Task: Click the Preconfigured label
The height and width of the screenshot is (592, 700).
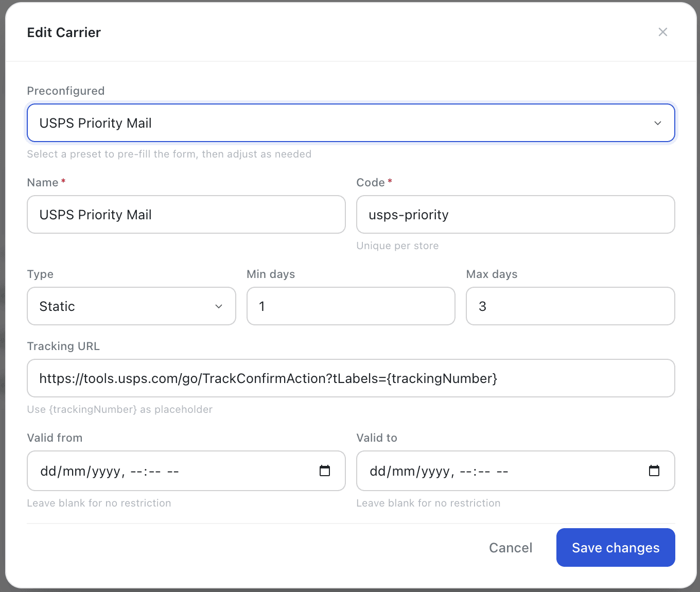Action: pyautogui.click(x=66, y=91)
